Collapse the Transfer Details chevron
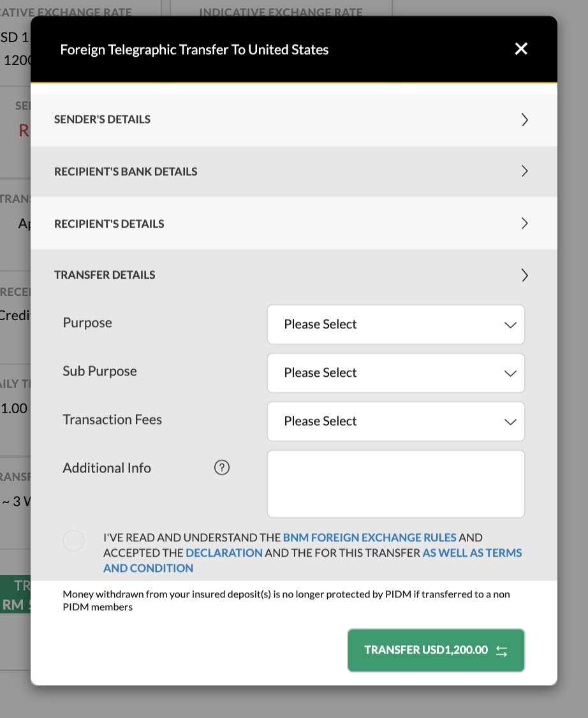Screen dimensions: 588x718 pyautogui.click(x=525, y=275)
